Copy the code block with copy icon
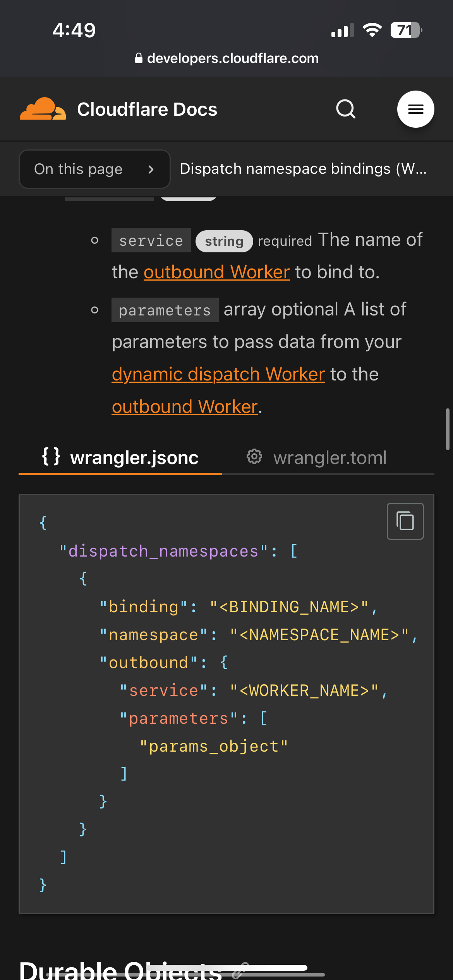Image resolution: width=453 pixels, height=980 pixels. 405,521
